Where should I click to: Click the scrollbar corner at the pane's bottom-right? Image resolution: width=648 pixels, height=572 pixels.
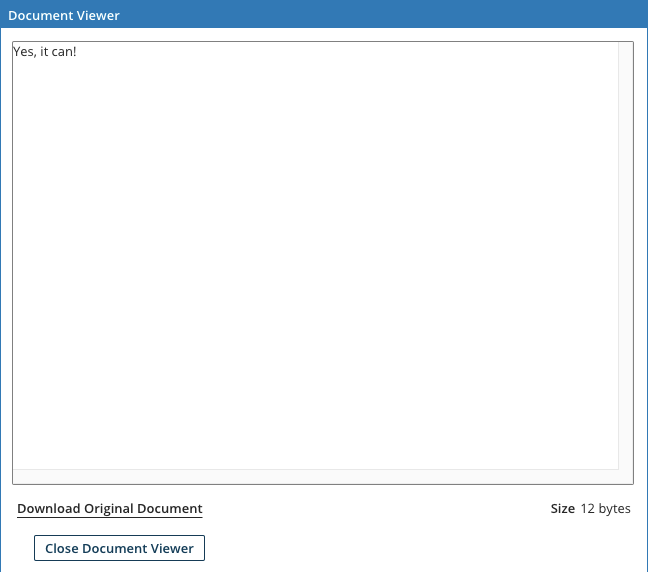pos(626,476)
